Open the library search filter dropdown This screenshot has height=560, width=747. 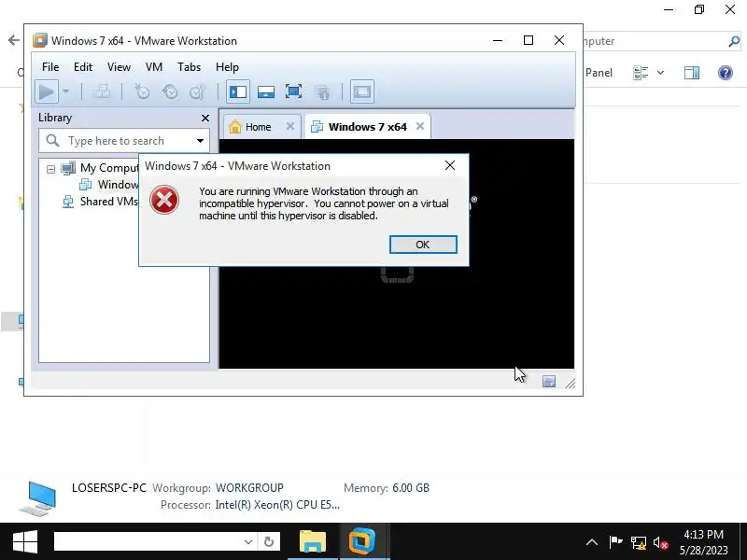coord(200,141)
